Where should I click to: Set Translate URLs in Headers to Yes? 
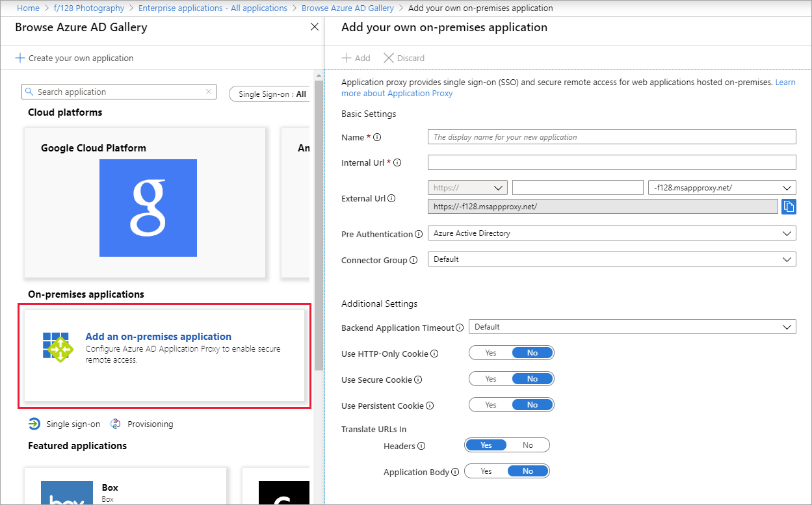coord(486,445)
